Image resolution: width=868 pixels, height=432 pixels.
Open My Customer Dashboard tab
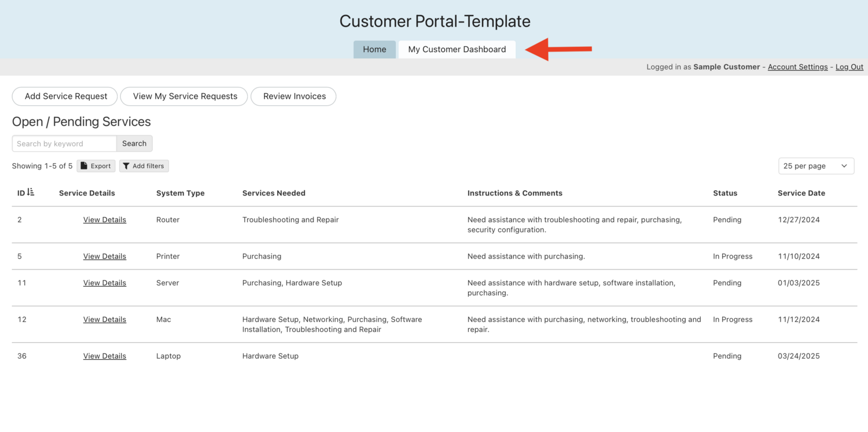pos(457,49)
